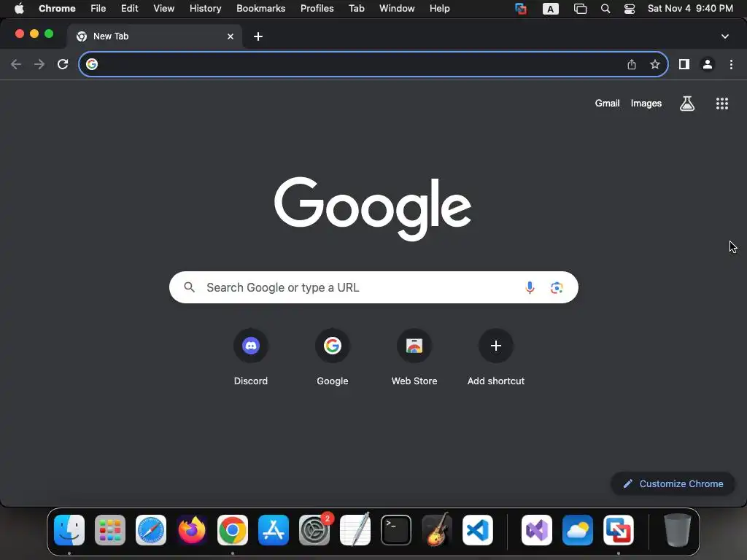Image resolution: width=747 pixels, height=560 pixels.
Task: Click Customize Chrome button
Action: (673, 484)
